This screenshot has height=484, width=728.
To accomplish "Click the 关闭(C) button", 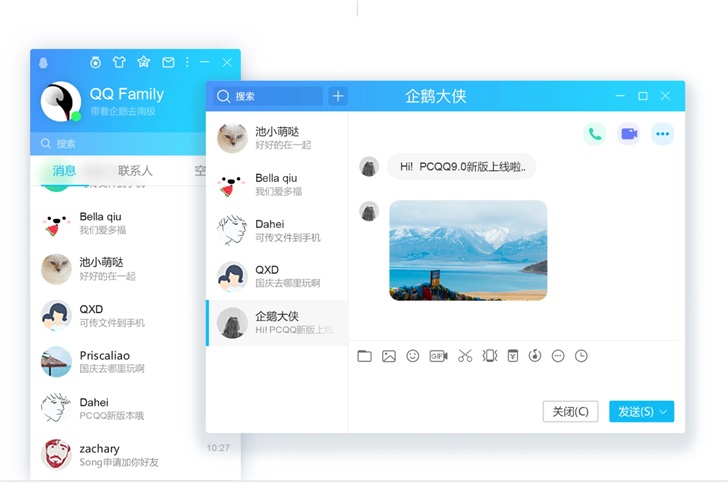I will [571, 411].
